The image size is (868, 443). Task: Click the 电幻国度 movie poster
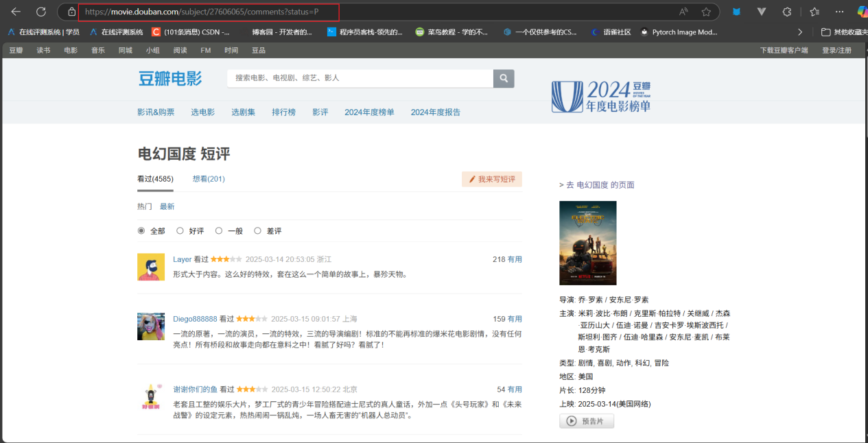(588, 243)
